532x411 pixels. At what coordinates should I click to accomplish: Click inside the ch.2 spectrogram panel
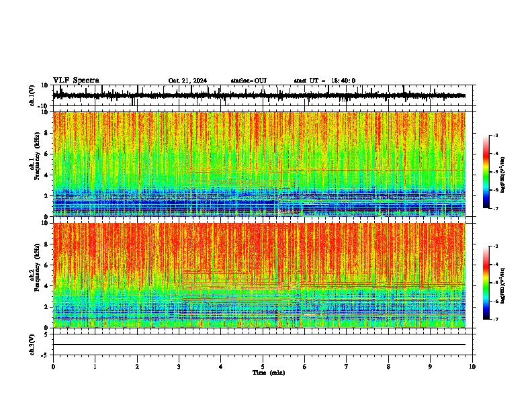coord(259,275)
